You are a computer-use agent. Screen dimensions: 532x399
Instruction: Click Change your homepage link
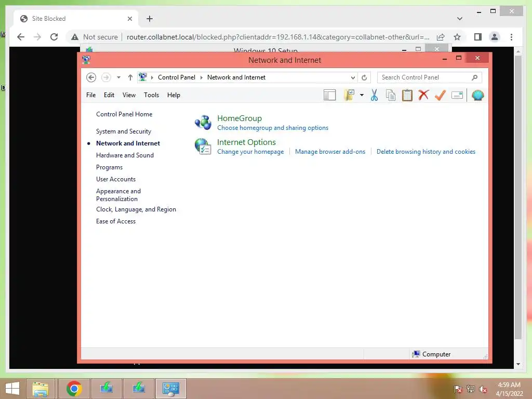tap(250, 152)
